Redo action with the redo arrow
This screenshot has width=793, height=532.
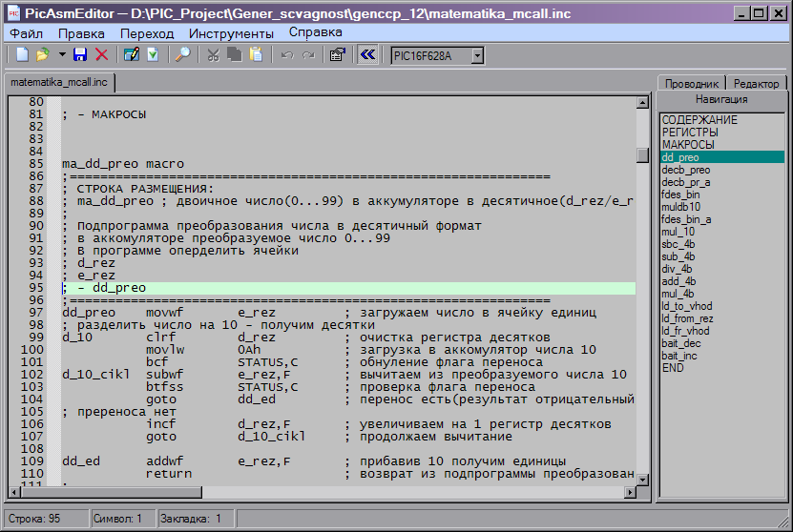tap(308, 54)
